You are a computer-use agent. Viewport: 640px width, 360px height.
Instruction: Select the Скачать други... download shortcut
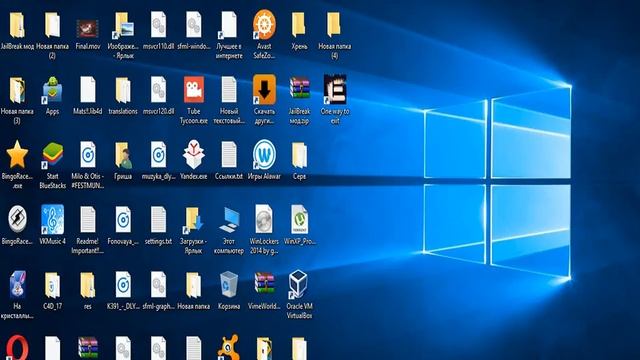point(264,89)
